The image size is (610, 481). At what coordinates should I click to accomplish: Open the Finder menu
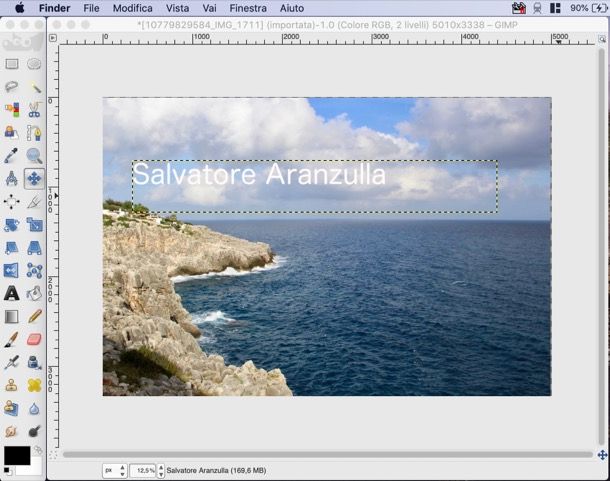point(54,8)
